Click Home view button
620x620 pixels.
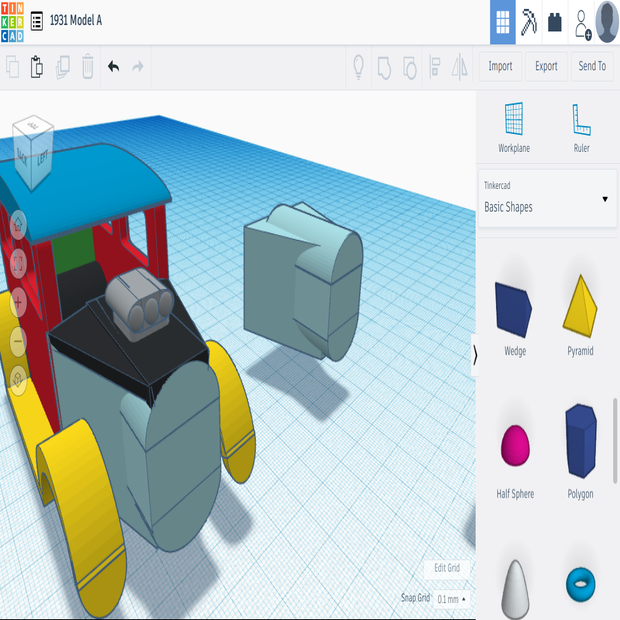pyautogui.click(x=18, y=224)
